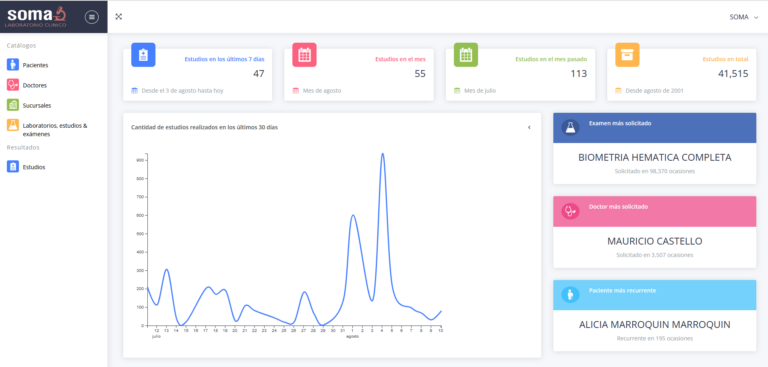Click the pink calendar icon for monthly studies
Viewport: 768px width, 367px height.
(x=304, y=54)
